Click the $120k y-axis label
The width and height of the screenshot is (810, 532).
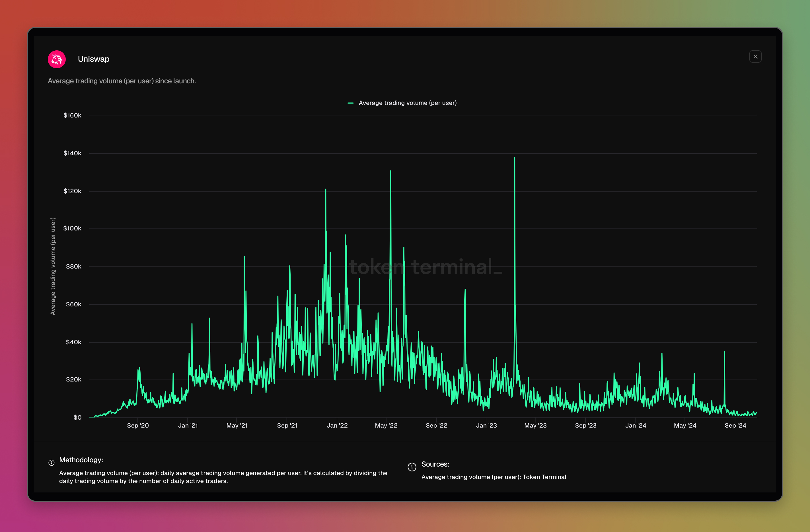(x=72, y=191)
